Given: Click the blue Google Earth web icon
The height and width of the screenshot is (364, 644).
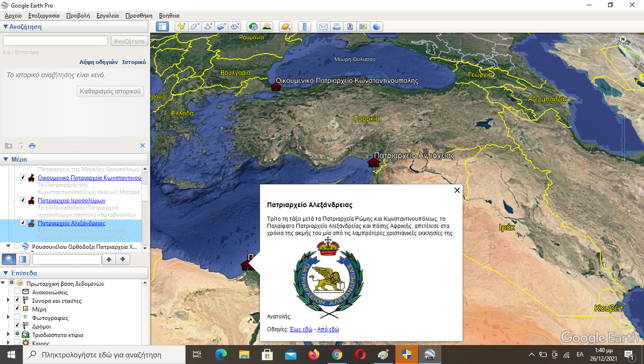Looking at the screenshot, I should pyautogui.click(x=376, y=27).
